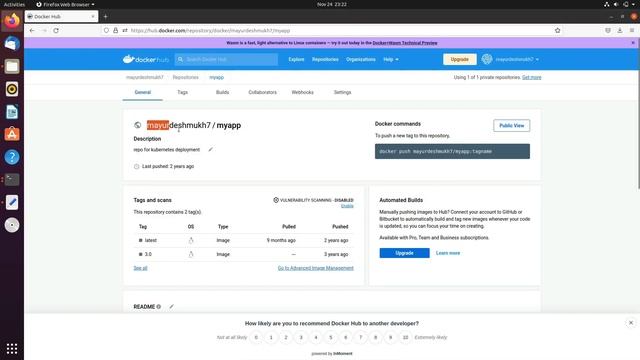Click blue Upgrade button under Automated Builds
The image size is (640, 360).
(x=404, y=253)
